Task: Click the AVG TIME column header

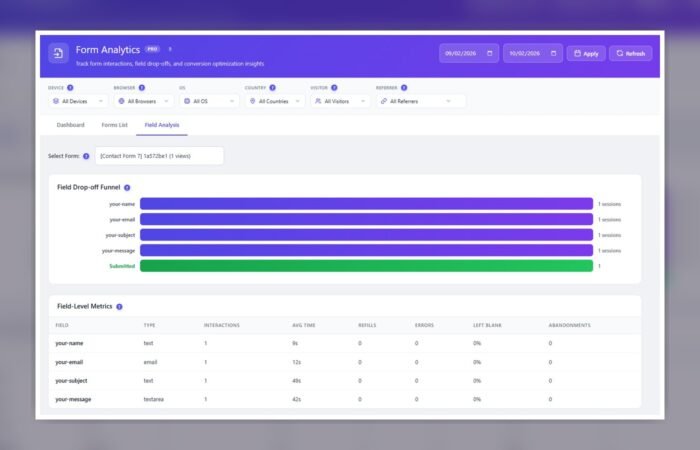Action: click(x=304, y=325)
